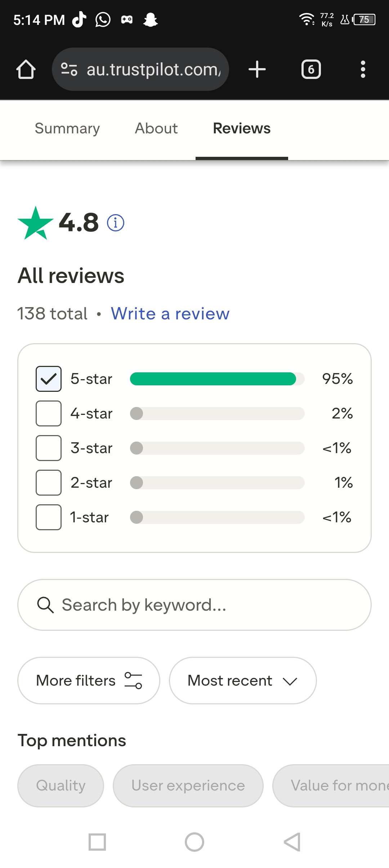The width and height of the screenshot is (389, 868).
Task: Uncheck the 5-star filter checkbox
Action: click(x=49, y=379)
